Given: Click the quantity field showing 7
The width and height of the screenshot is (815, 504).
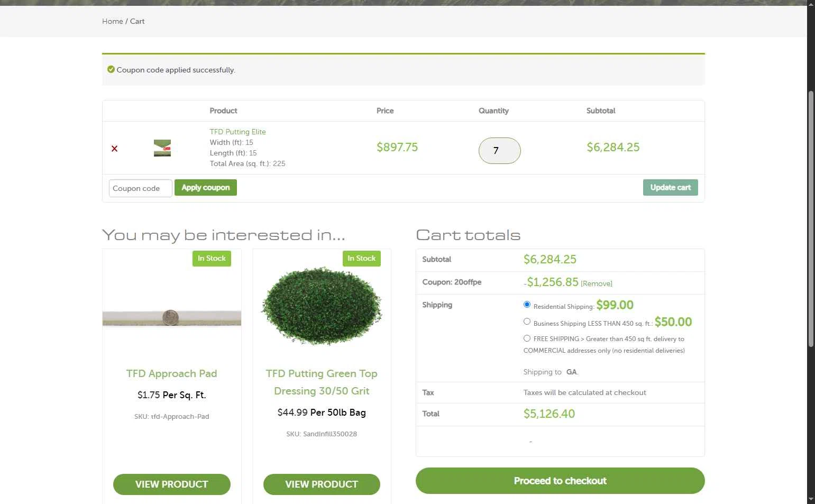Looking at the screenshot, I should point(499,151).
